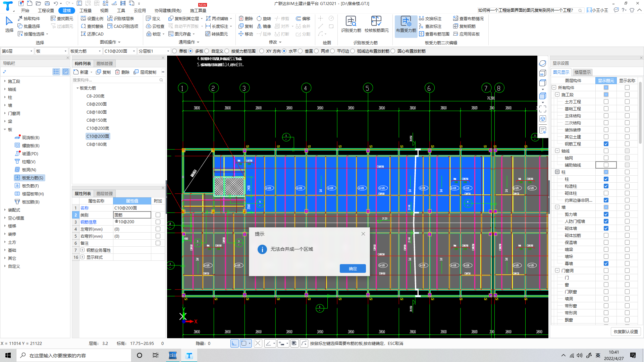Viewport: 644px width, 362px height.
Task: Click the 偏移 tool
Action: click(x=303, y=18)
